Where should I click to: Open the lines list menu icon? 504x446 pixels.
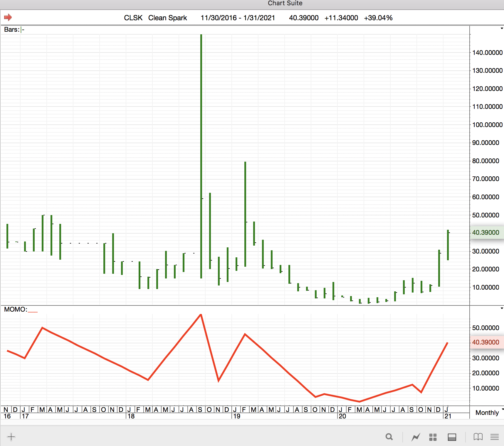coord(495,437)
